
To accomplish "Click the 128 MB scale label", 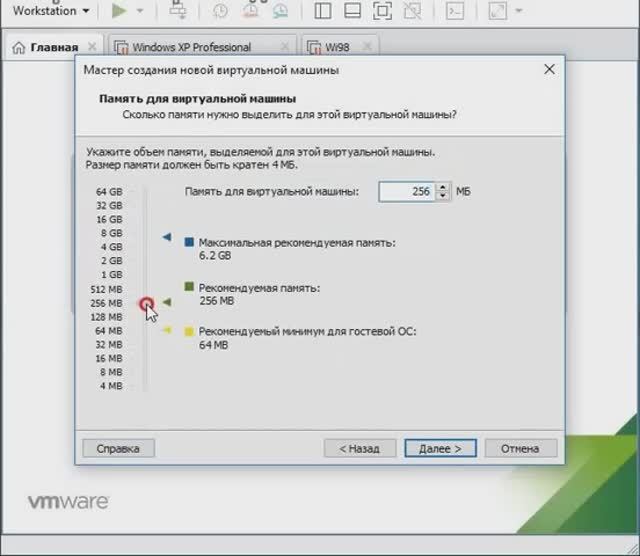I will click(106, 317).
